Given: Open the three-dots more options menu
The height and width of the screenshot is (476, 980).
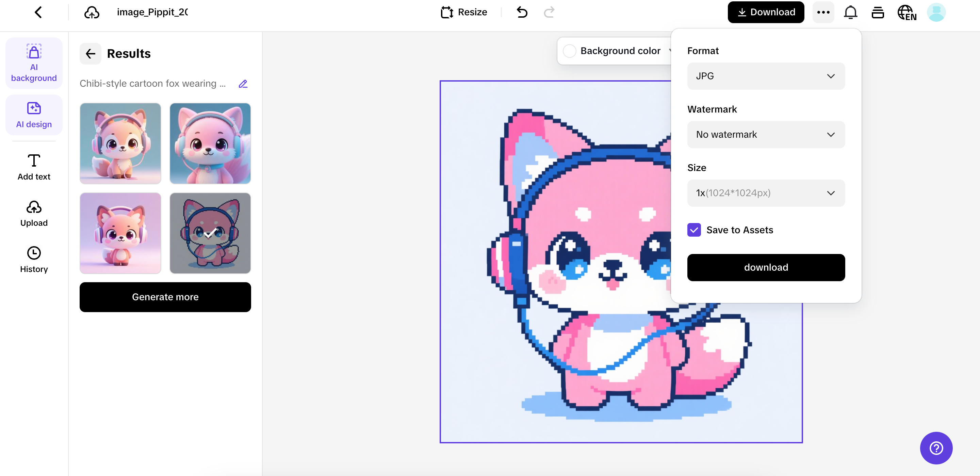Looking at the screenshot, I should pyautogui.click(x=823, y=12).
